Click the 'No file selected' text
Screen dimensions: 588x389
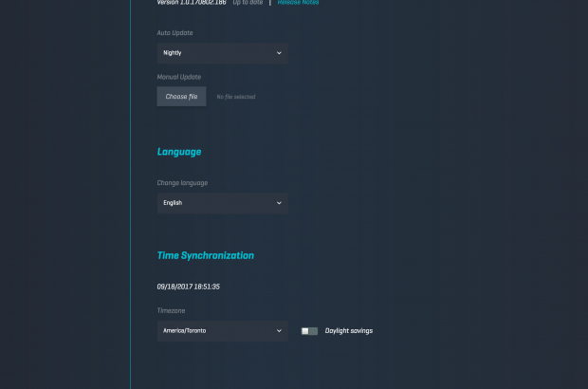[x=236, y=97]
